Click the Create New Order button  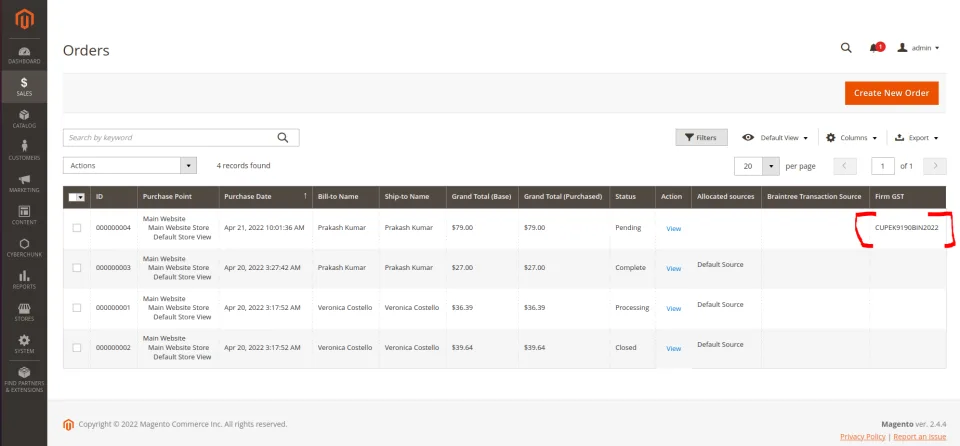tap(891, 93)
